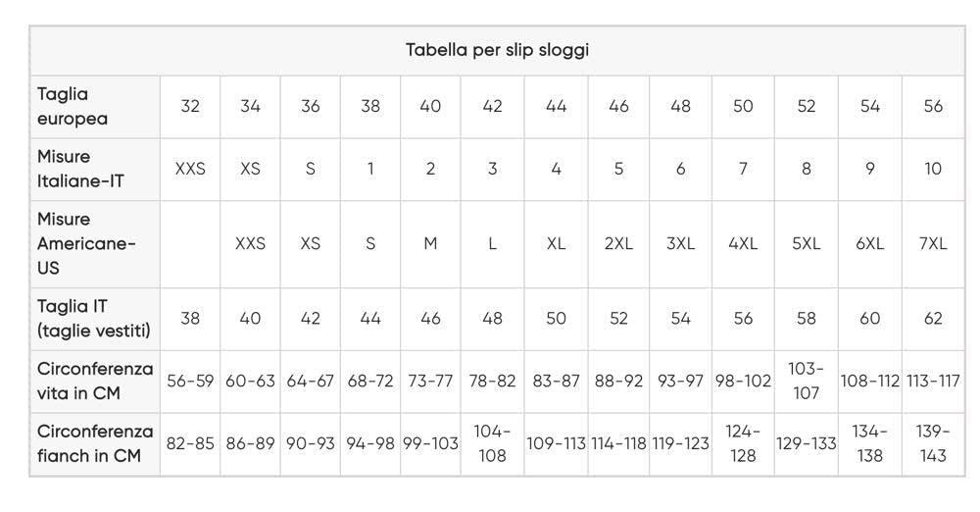Click European size 56 cell

tap(933, 106)
